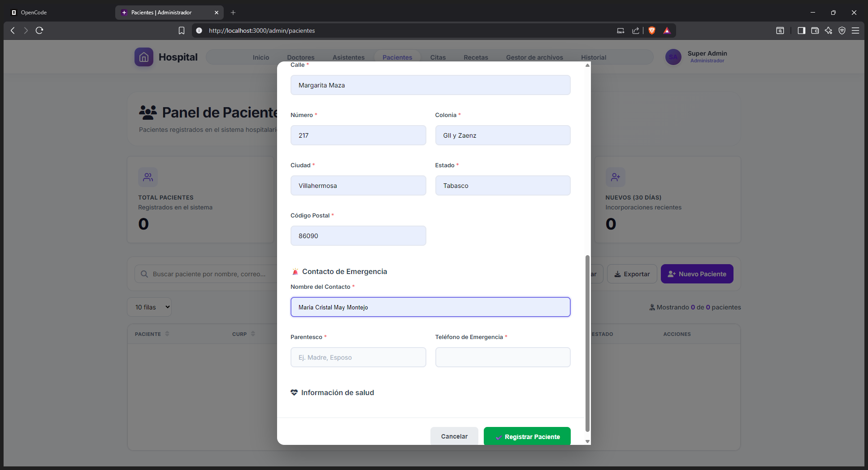This screenshot has width=868, height=470.
Task: Click the search tabs icon in the browser toolbar
Action: click(780, 30)
